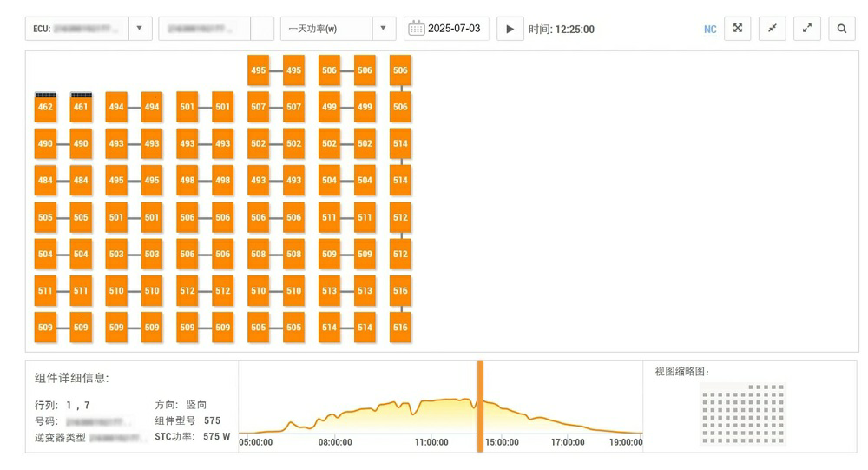Viewport: 868px width, 470px height.
Task: Click the blurred second ID selector field
Action: tap(204, 29)
